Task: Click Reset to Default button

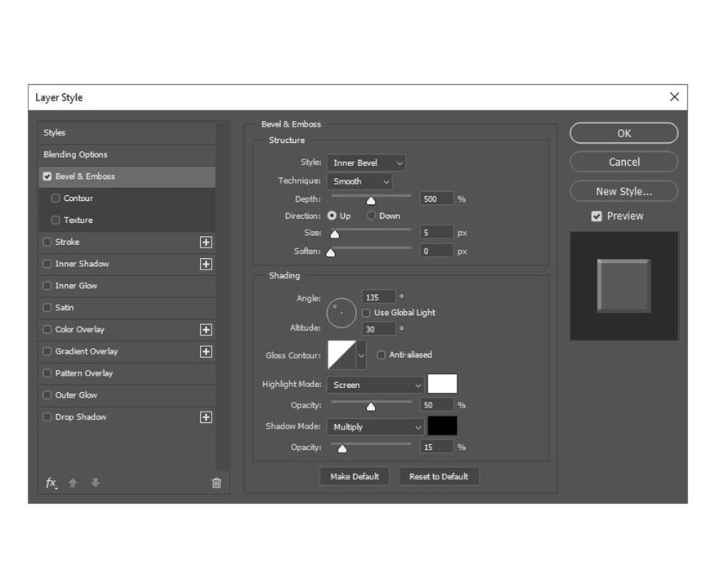Action: [x=439, y=476]
